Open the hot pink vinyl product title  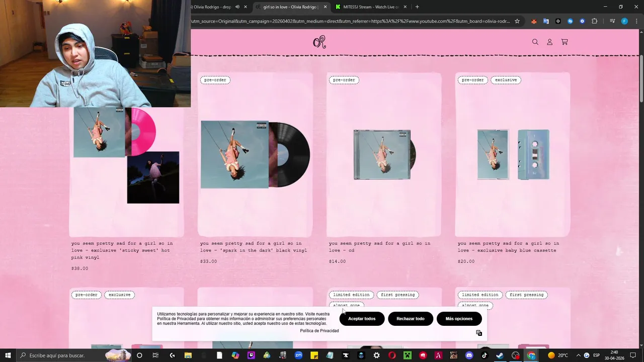(122, 250)
